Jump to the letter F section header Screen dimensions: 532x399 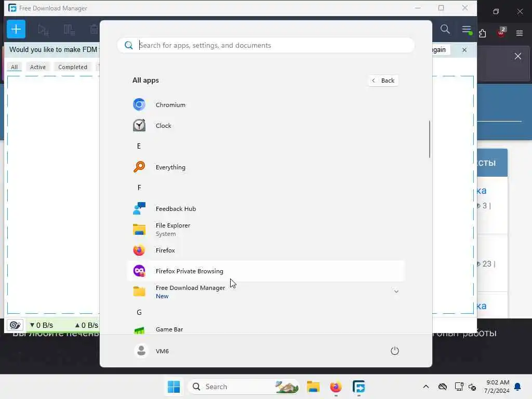click(x=139, y=188)
